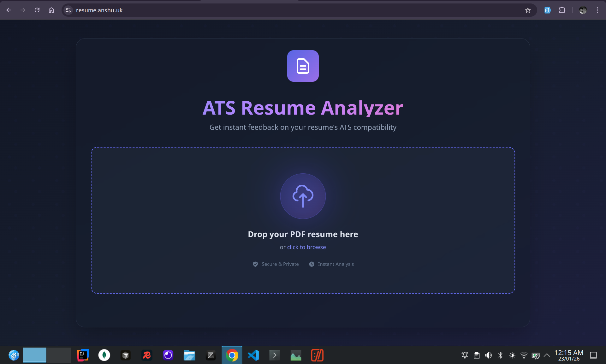This screenshot has height=364, width=606.
Task: Launch Visual Studio Code from the taskbar
Action: tap(253, 355)
